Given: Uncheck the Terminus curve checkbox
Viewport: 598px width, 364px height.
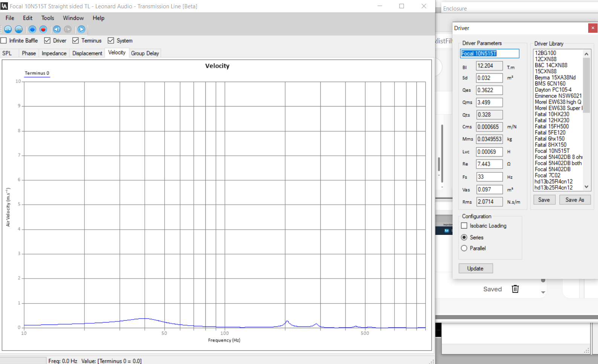Looking at the screenshot, I should pyautogui.click(x=76, y=41).
